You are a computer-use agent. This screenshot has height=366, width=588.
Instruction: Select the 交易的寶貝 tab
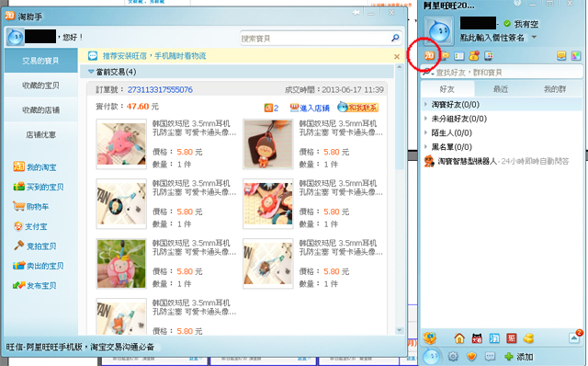tap(40, 61)
